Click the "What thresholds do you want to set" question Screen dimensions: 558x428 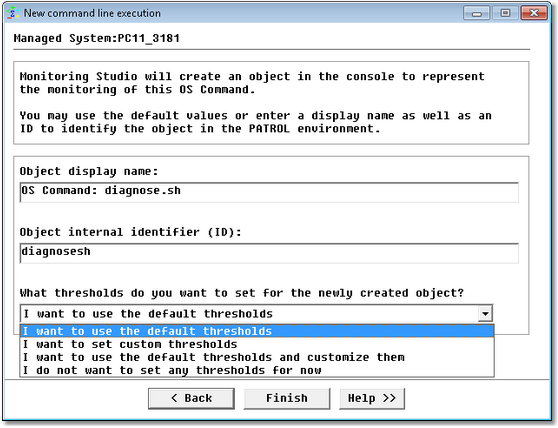pos(242,293)
